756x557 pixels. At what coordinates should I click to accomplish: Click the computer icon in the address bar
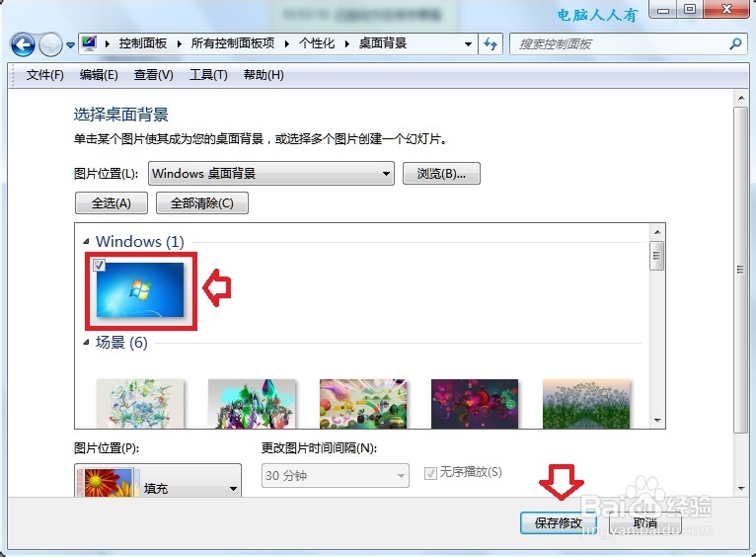(x=88, y=43)
